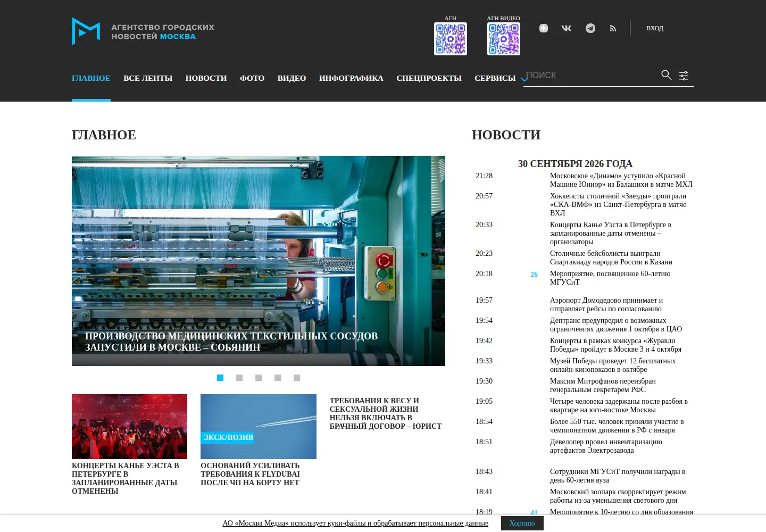
Task: Open the RSS feed icon
Action: point(613,28)
